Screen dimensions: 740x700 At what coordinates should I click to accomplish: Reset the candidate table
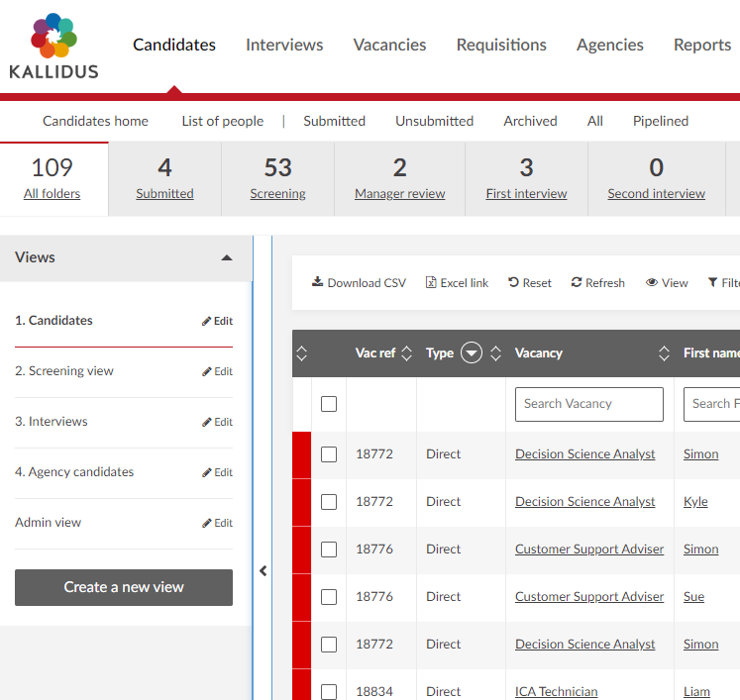[x=530, y=282]
